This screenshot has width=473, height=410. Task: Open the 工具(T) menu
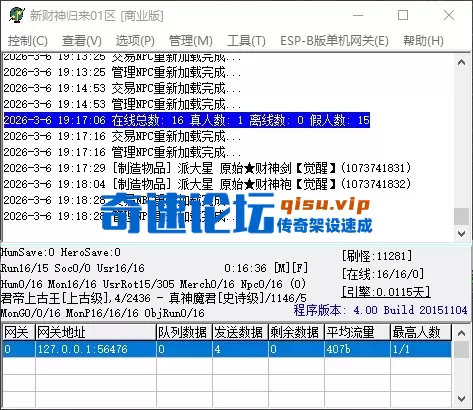pos(246,41)
